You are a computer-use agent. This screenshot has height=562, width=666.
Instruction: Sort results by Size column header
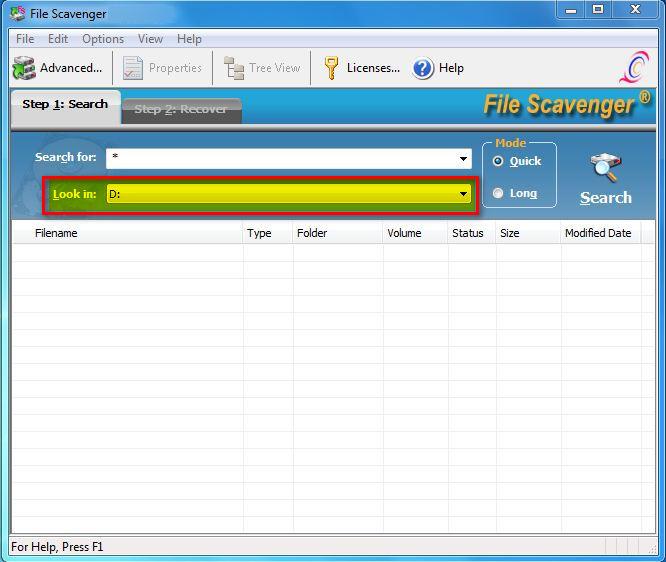528,233
